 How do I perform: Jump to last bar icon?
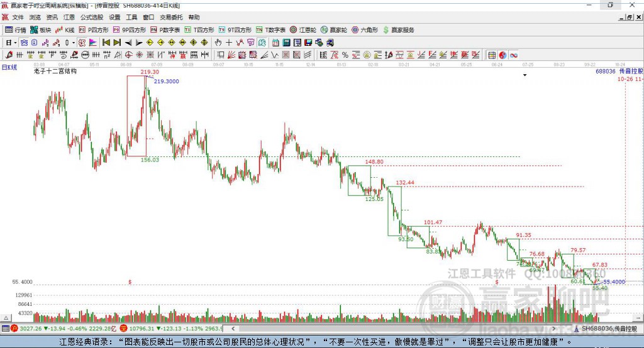coord(117,43)
